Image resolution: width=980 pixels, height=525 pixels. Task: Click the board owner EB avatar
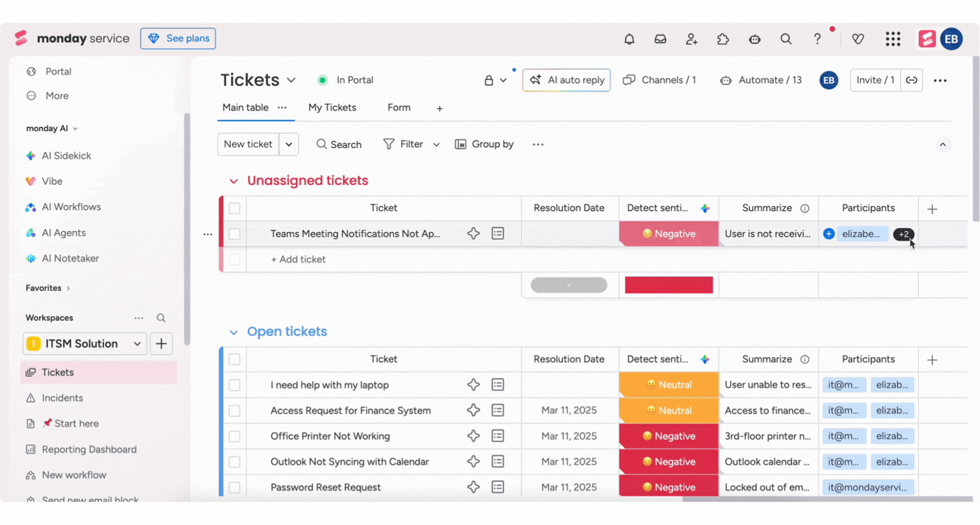pos(828,80)
